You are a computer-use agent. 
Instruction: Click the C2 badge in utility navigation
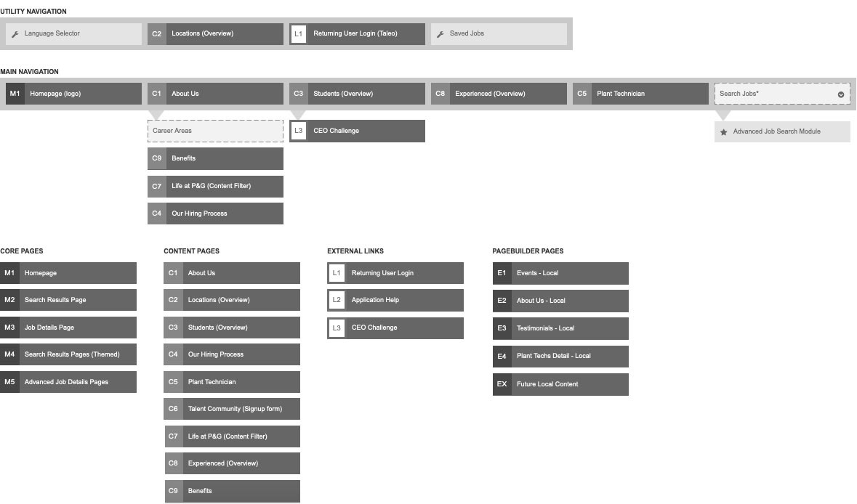click(157, 34)
